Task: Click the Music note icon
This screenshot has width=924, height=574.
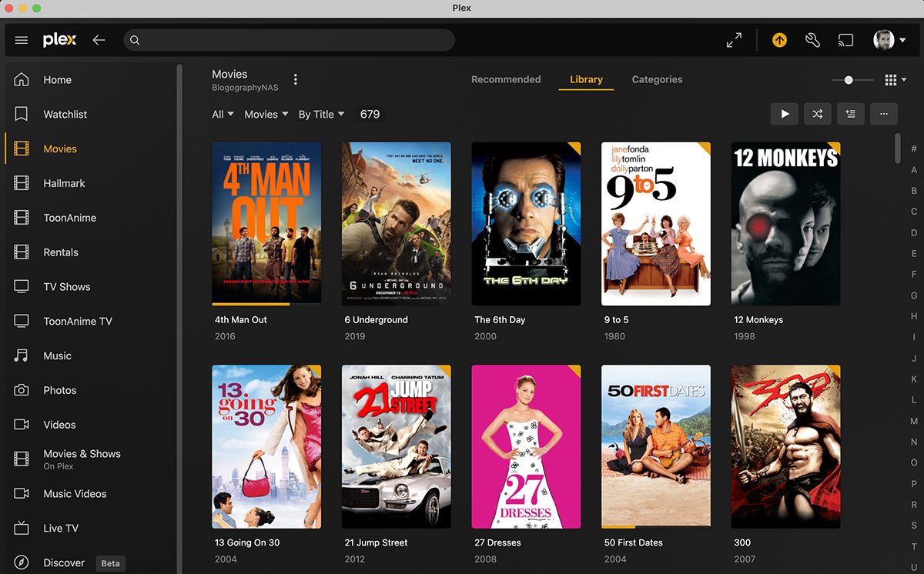Action: [22, 355]
